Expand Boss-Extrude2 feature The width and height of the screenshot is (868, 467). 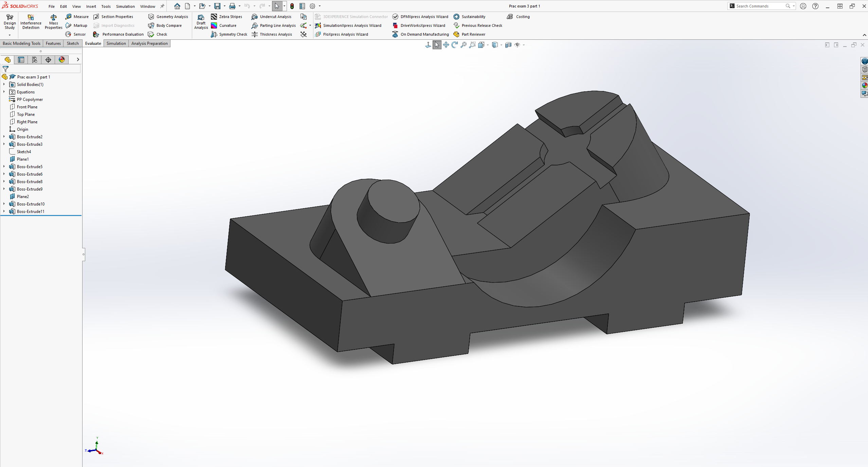tap(4, 137)
